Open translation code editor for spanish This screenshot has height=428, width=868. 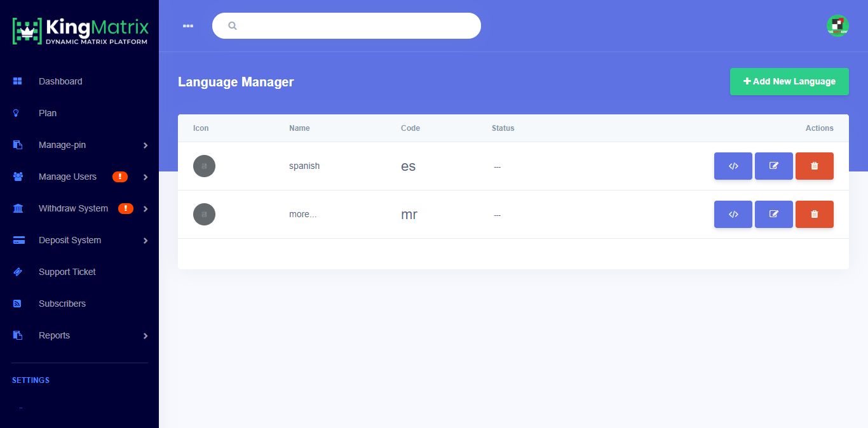733,166
